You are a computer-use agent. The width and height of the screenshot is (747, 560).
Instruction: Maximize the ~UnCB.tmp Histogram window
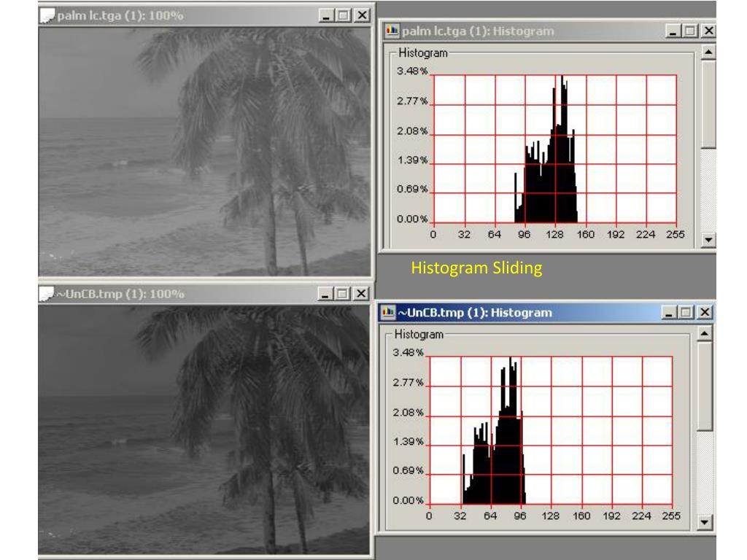click(x=686, y=312)
